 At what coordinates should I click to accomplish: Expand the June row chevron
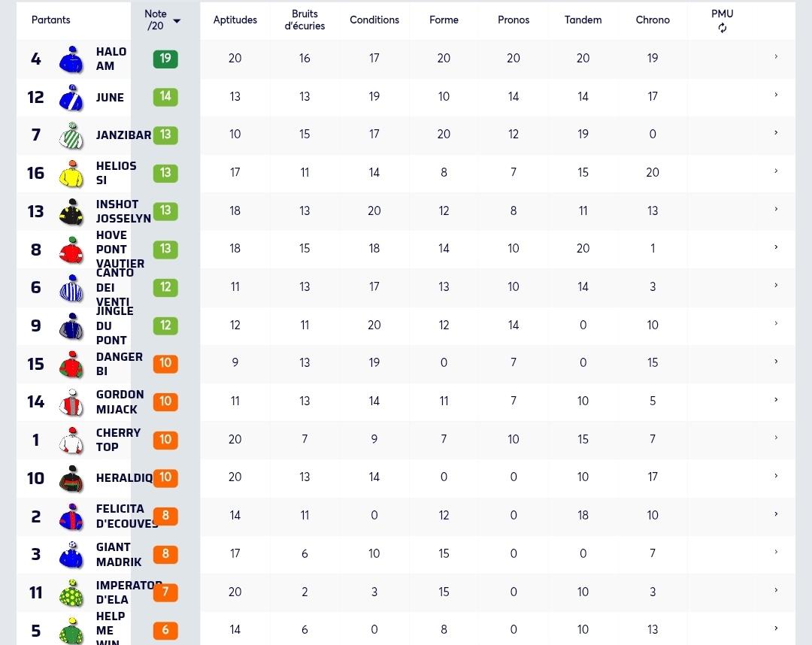tap(776, 95)
